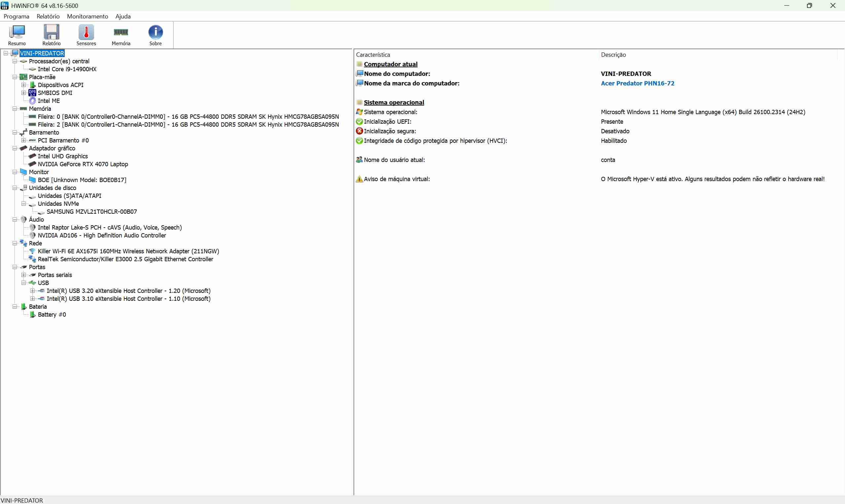Select BOE monitor entry BOE0B17

coord(82,180)
